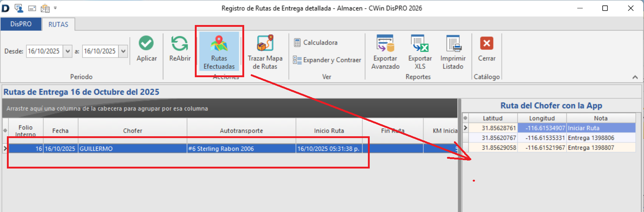
Task: Click the third quick access toolbar icon
Action: [32, 8]
